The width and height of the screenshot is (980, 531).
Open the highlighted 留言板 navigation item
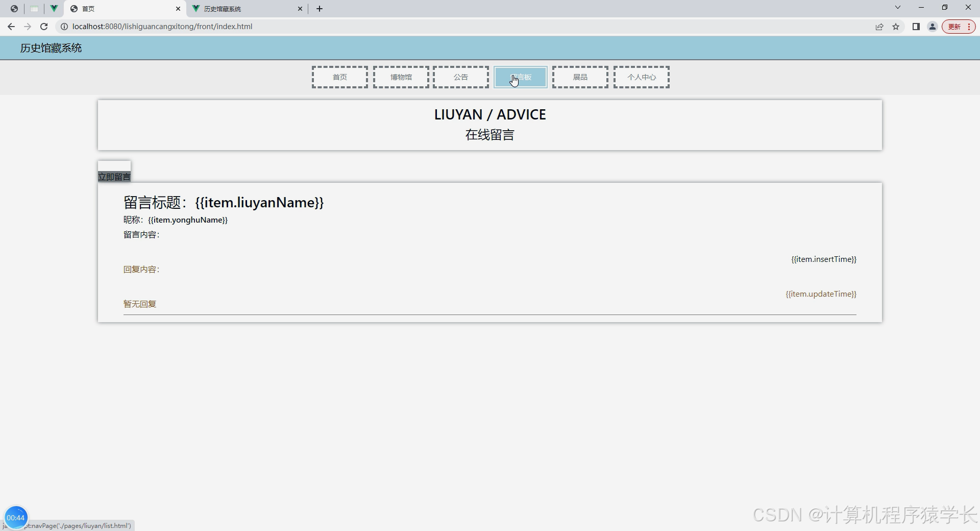[521, 77]
